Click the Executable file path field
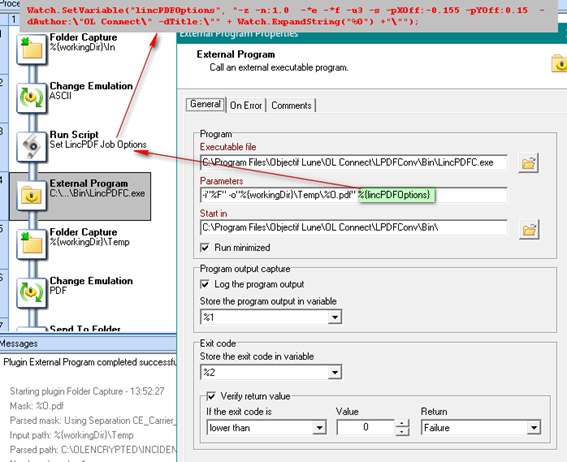The height and width of the screenshot is (462, 567). point(353,163)
